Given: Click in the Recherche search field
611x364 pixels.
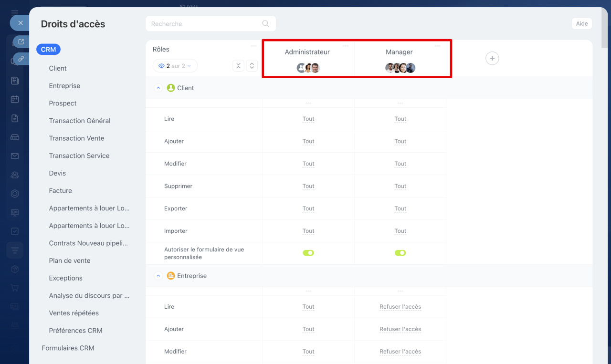Looking at the screenshot, I should click(205, 24).
